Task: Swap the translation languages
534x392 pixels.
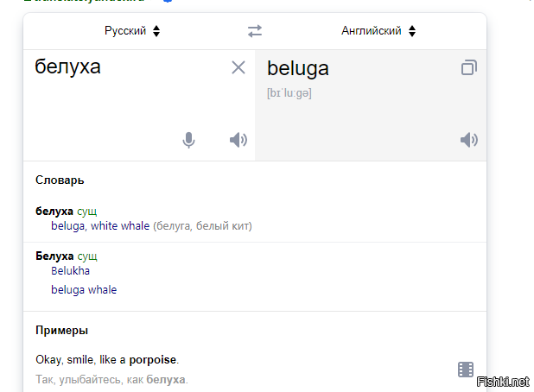Action: (254, 31)
